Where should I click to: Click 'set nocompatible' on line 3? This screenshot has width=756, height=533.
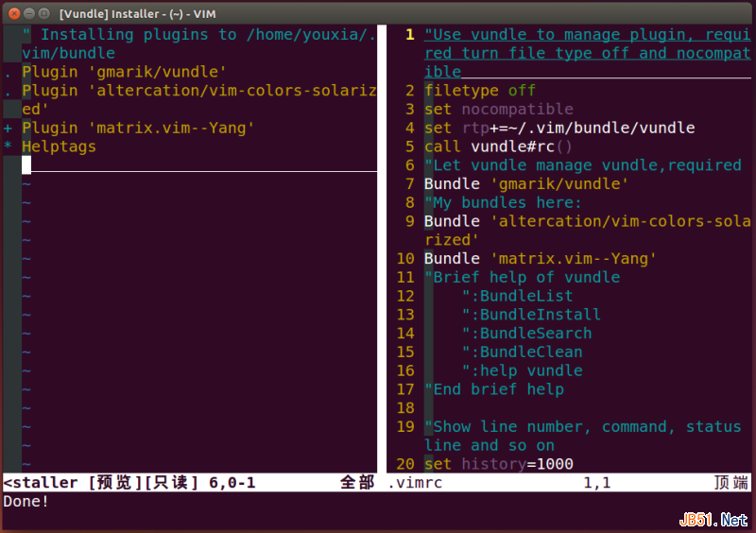coord(499,109)
